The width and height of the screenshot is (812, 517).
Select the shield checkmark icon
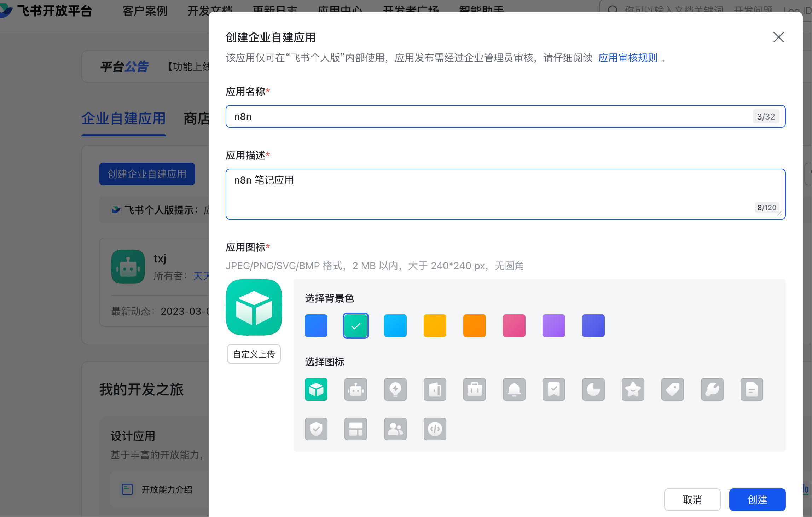click(316, 429)
